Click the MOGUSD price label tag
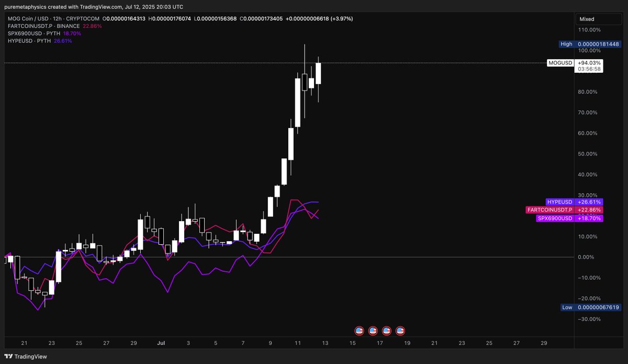Image resolution: width=628 pixels, height=364 pixels. pos(560,63)
